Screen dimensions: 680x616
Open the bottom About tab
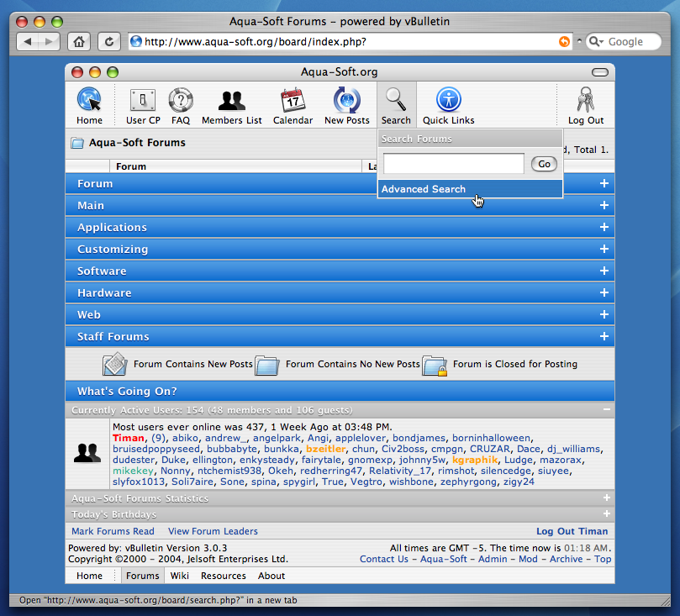pyautogui.click(x=271, y=576)
